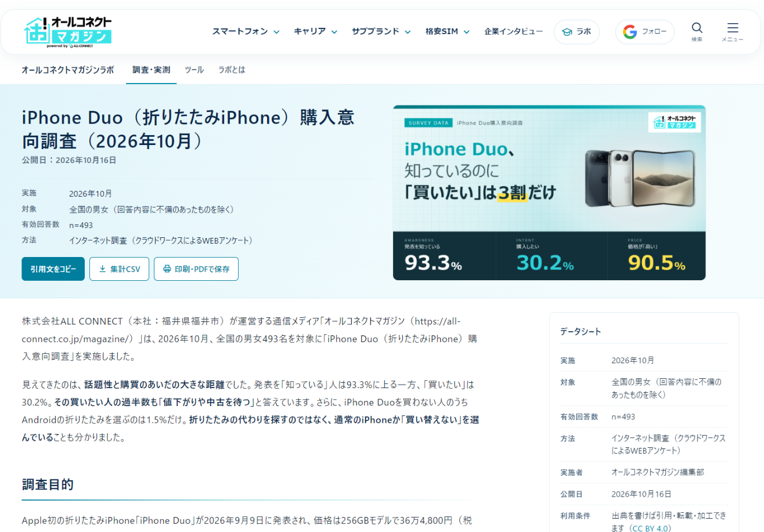Open the CC BY 4.0 license link

tap(650, 529)
